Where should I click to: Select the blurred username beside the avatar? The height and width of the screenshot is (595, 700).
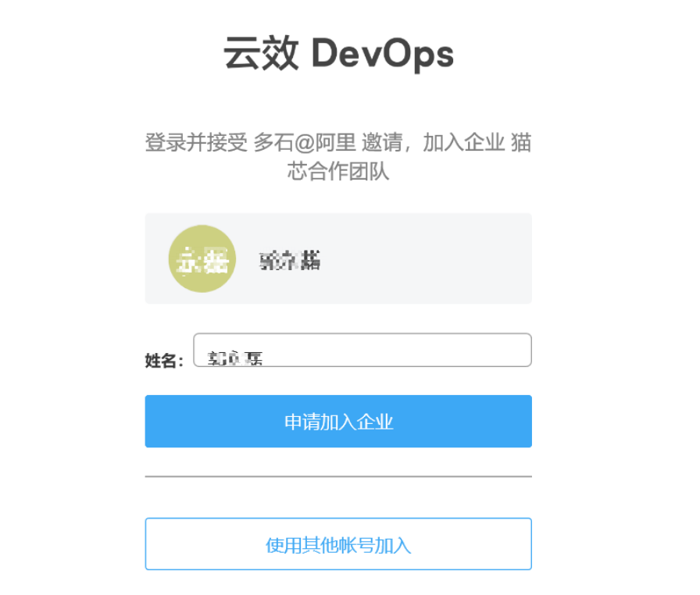click(x=290, y=261)
